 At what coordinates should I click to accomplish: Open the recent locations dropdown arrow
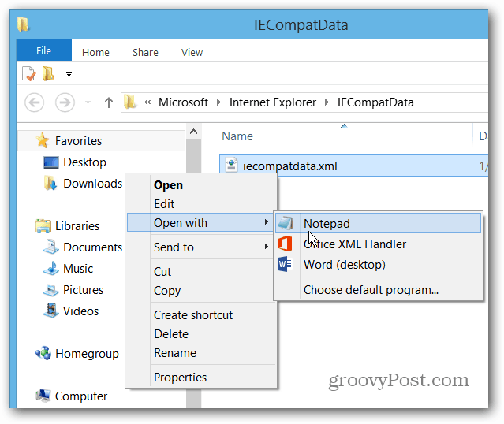click(x=88, y=102)
